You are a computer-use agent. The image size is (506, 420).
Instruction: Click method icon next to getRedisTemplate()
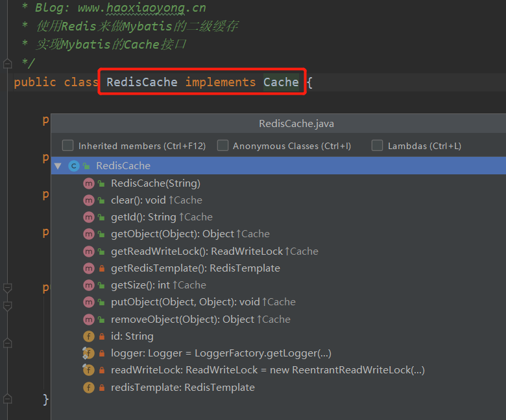coord(89,268)
